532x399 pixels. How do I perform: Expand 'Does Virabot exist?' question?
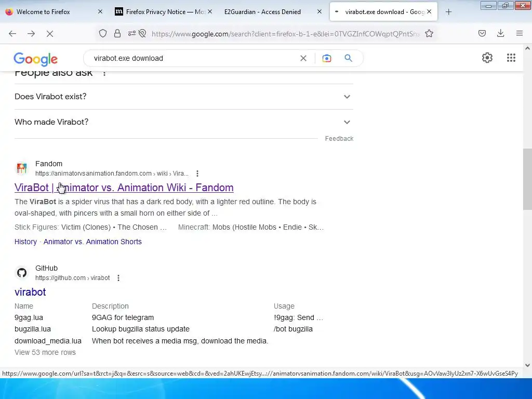183,97
